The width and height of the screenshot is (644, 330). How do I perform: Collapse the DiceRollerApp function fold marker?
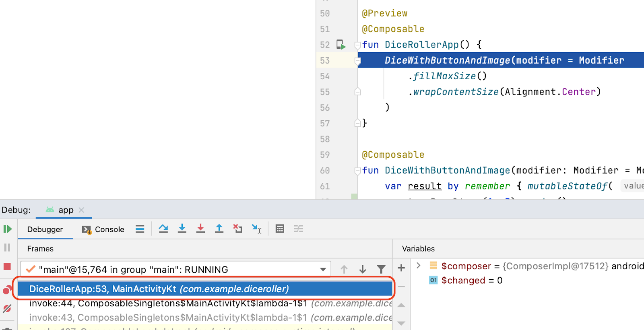click(x=357, y=45)
